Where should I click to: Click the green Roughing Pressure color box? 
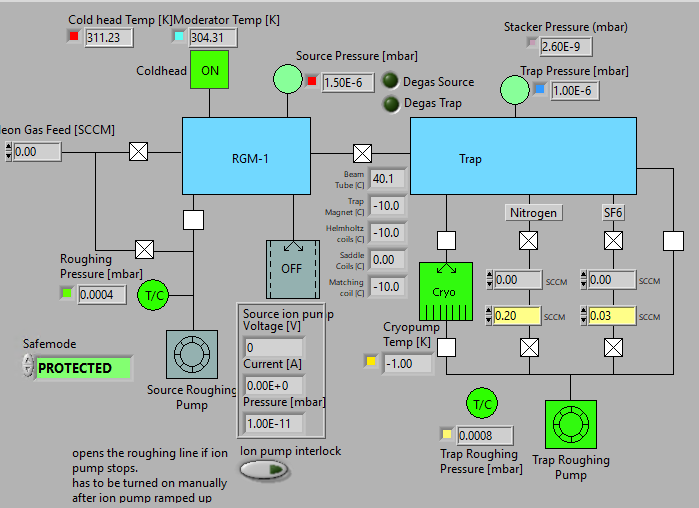(67, 293)
